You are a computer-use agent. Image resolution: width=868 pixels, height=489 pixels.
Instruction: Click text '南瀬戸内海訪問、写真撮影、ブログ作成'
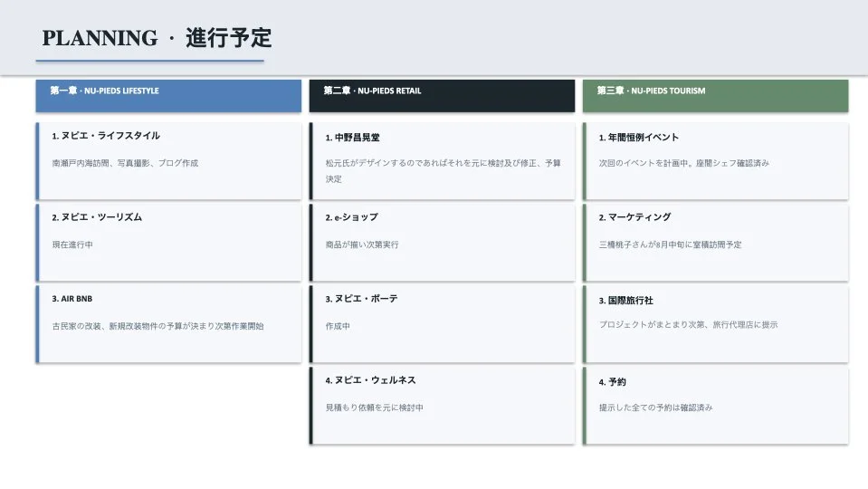click(x=125, y=163)
